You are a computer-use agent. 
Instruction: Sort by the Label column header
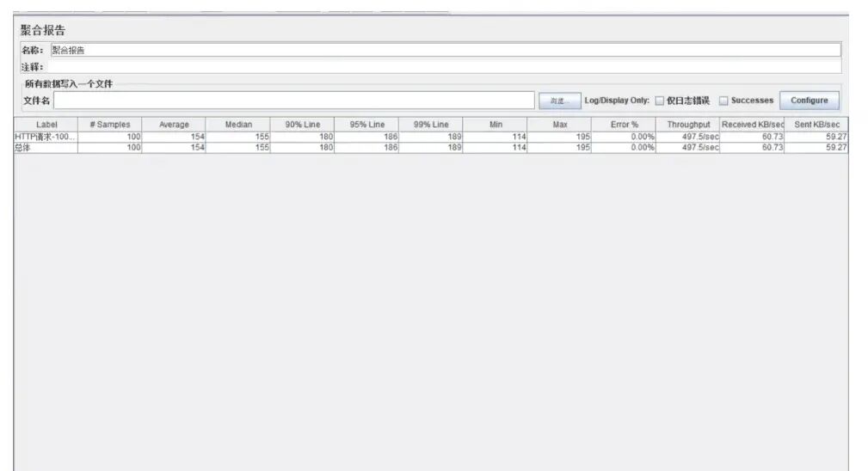pyautogui.click(x=46, y=125)
